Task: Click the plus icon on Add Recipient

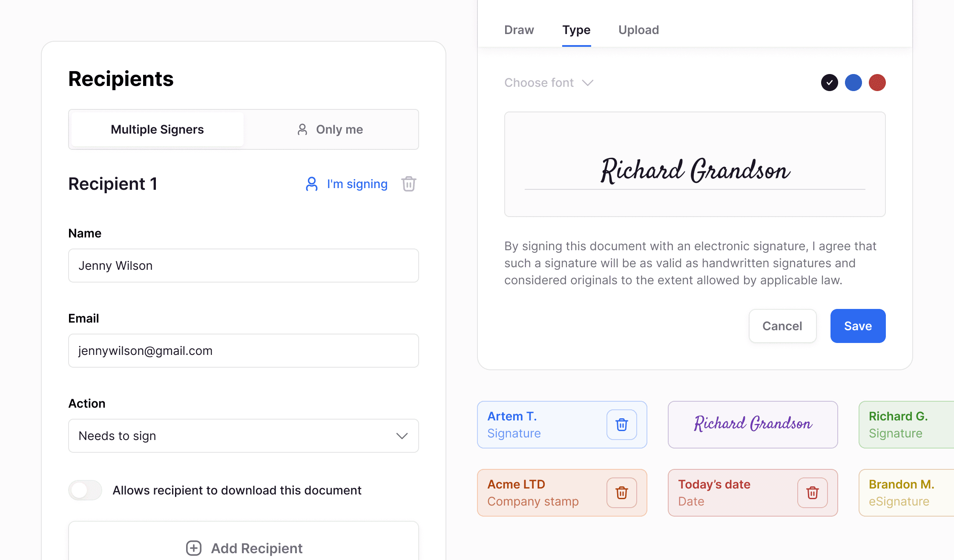Action: (x=194, y=548)
